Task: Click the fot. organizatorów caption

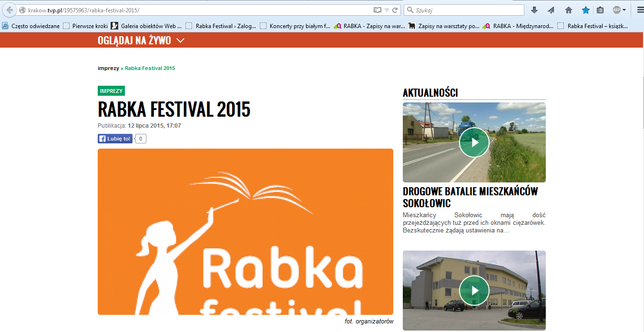Action: click(x=369, y=322)
